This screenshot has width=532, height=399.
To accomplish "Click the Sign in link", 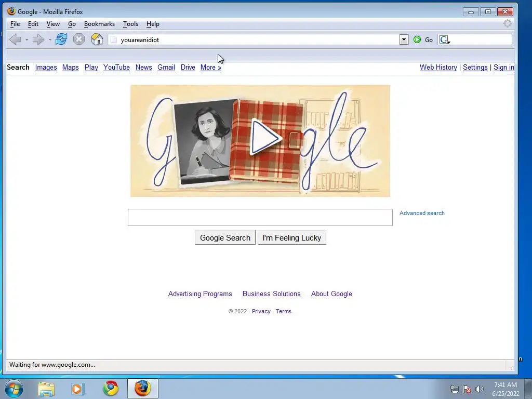I will click(x=504, y=67).
